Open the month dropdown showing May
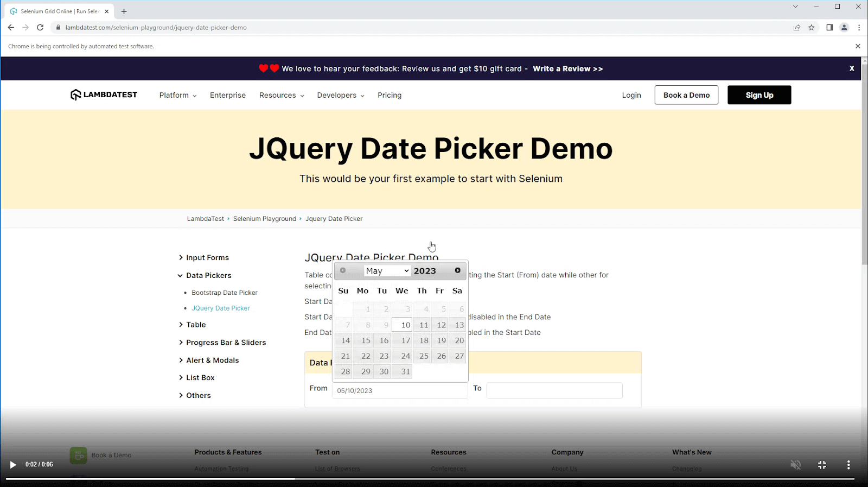 (x=387, y=271)
